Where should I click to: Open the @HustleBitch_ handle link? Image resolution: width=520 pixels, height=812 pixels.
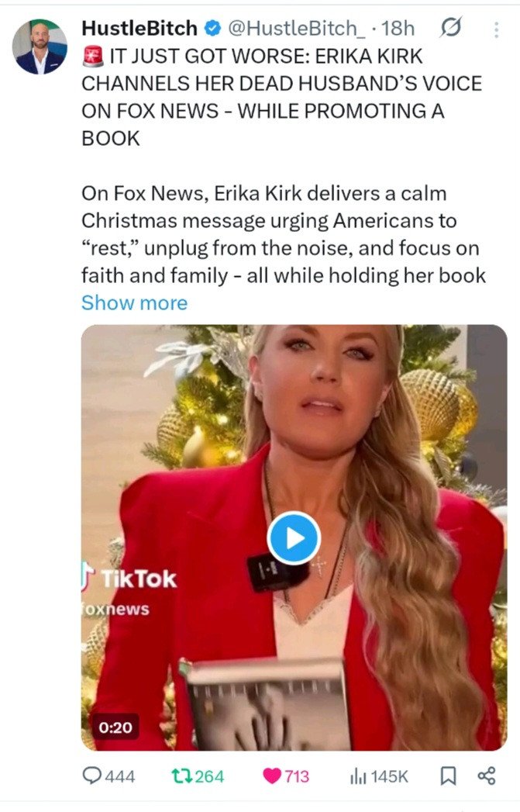click(294, 29)
